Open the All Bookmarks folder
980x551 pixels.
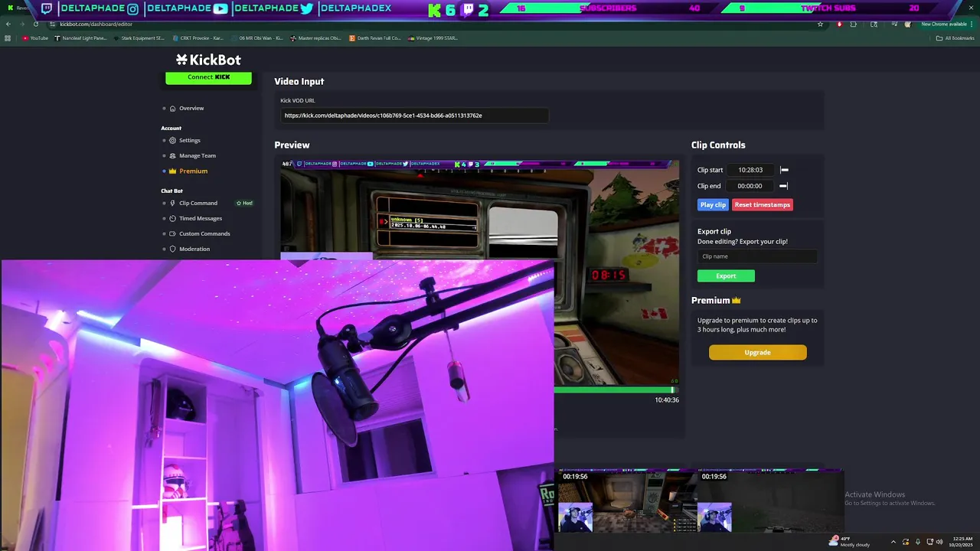(955, 38)
